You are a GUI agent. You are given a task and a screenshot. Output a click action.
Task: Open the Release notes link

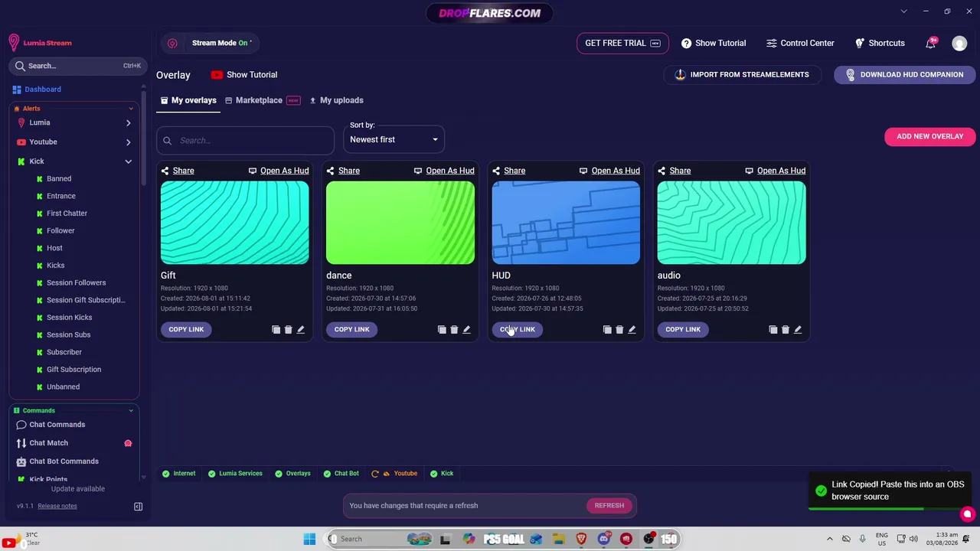pos(57,506)
